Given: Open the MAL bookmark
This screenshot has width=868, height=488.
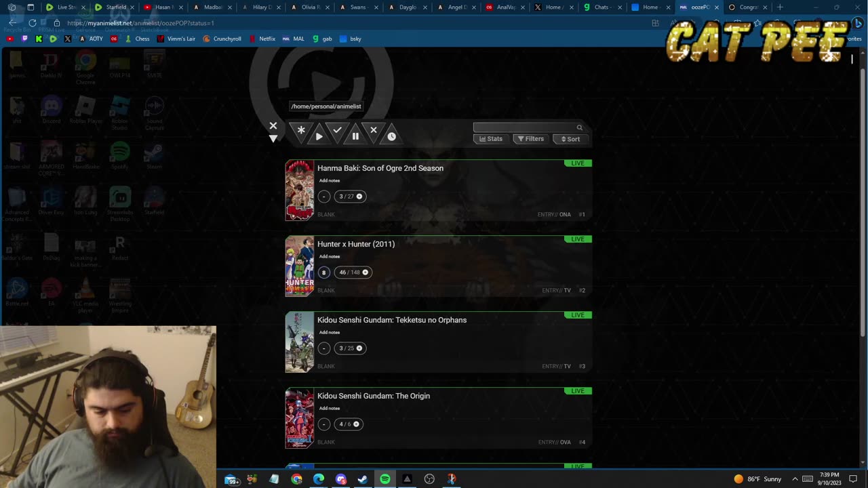Looking at the screenshot, I should pos(294,39).
